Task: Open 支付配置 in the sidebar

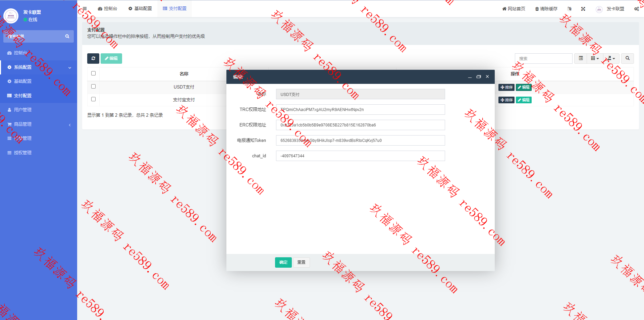Action: point(39,96)
